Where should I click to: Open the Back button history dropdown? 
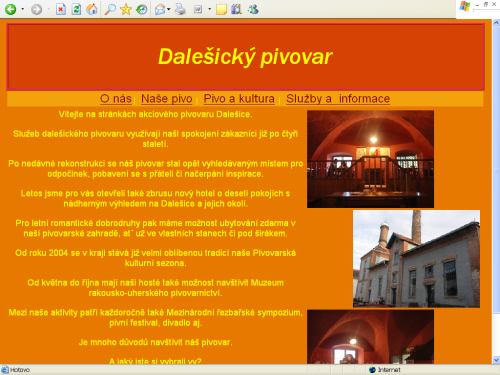pyautogui.click(x=23, y=9)
